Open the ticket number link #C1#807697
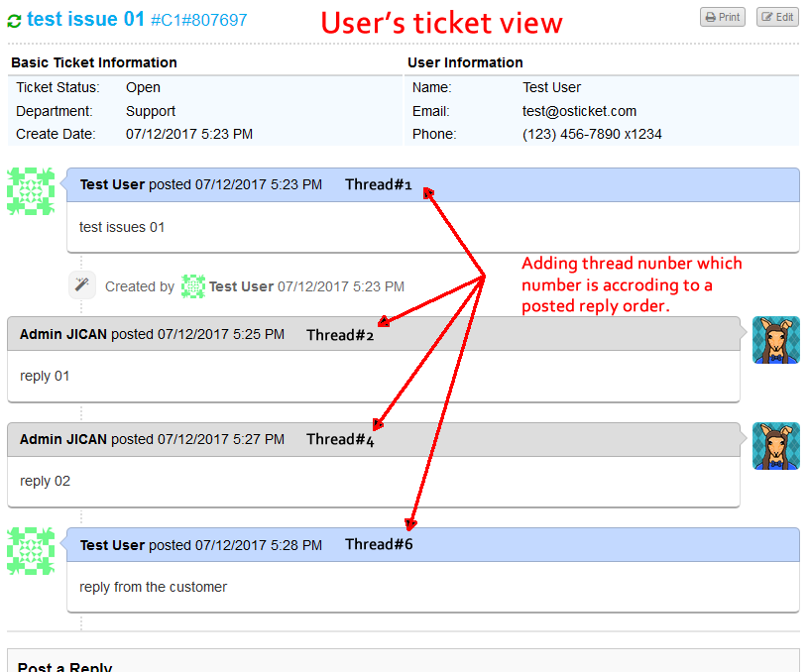 [202, 19]
